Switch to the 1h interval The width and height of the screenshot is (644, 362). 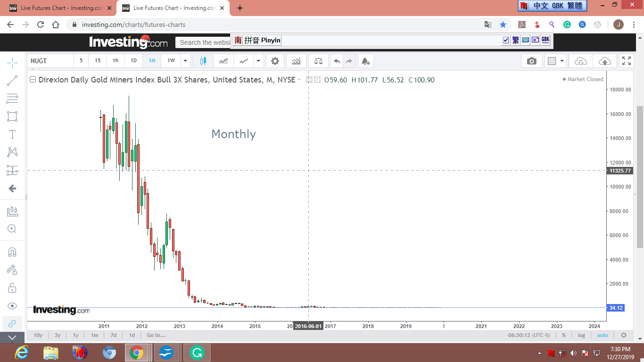click(x=116, y=61)
